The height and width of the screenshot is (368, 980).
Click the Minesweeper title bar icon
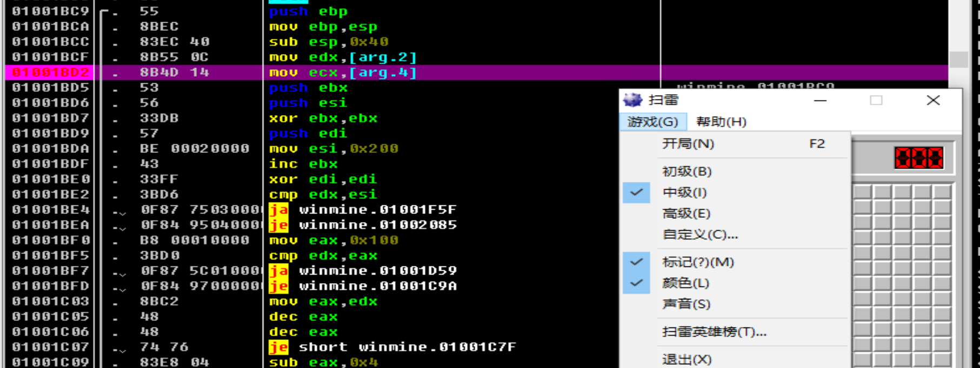tap(632, 100)
